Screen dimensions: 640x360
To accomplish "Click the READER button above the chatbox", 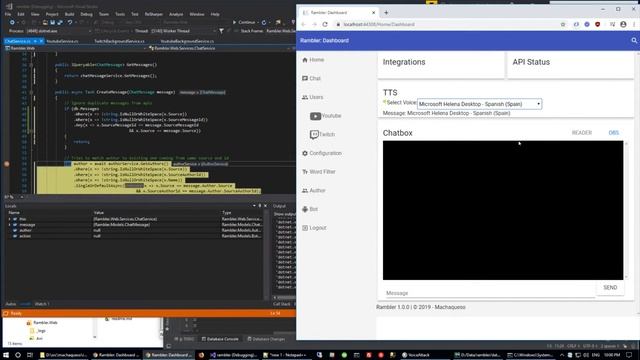I will pyautogui.click(x=582, y=133).
